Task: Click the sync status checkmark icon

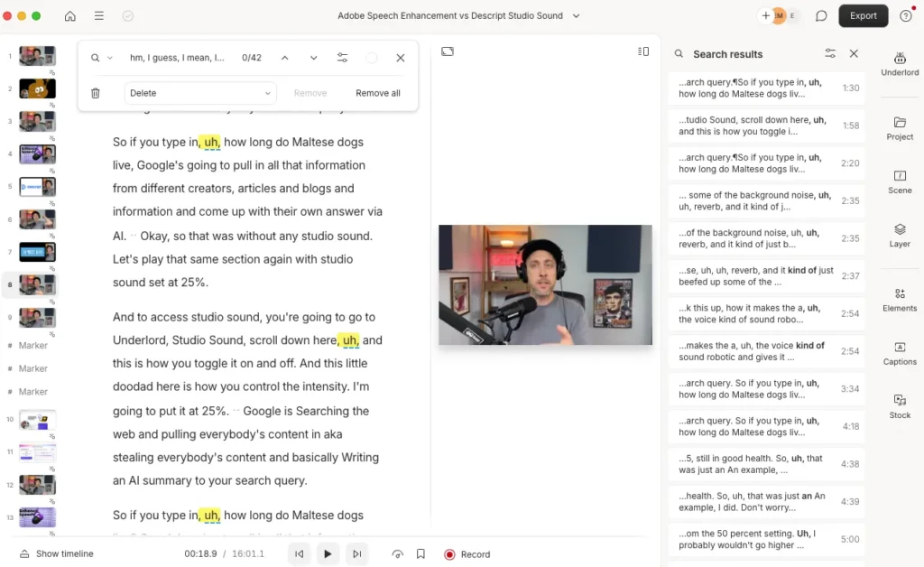Action: (128, 16)
